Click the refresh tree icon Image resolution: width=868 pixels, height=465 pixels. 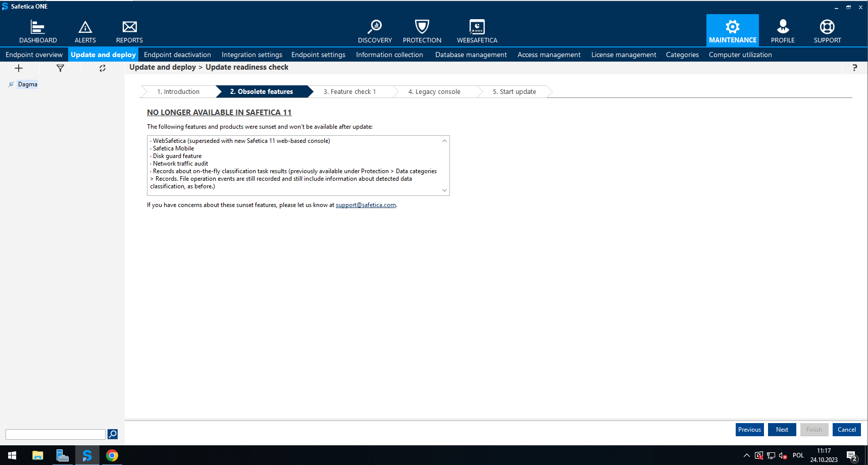coord(103,68)
